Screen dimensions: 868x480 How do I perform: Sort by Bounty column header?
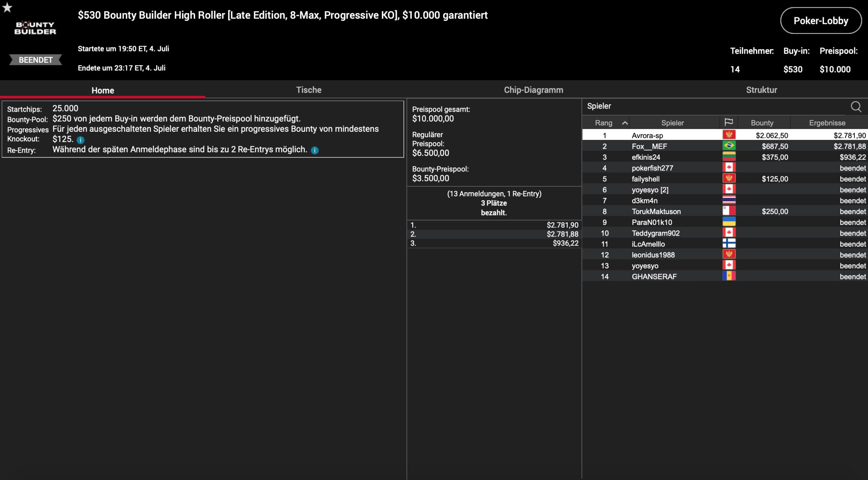(762, 123)
